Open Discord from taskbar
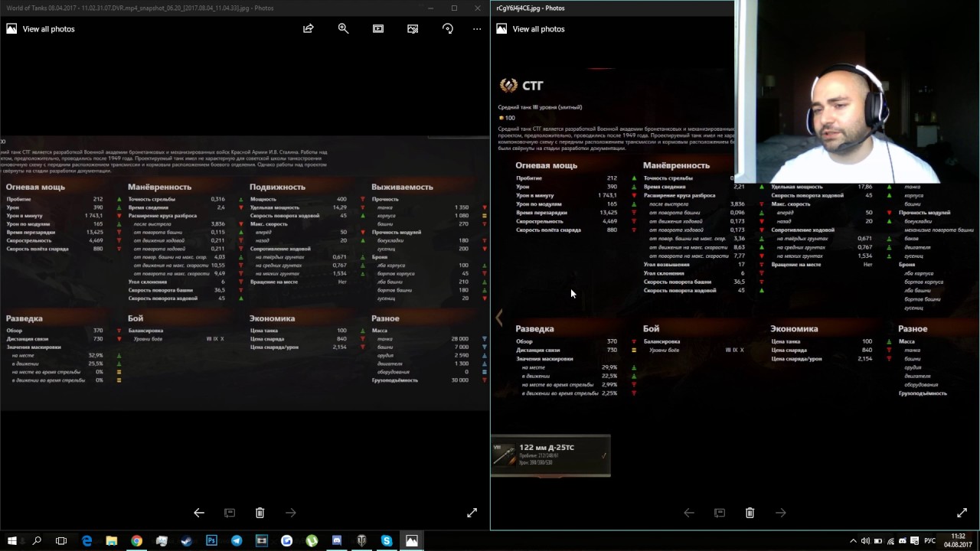Image resolution: width=980 pixels, height=551 pixels. [337, 541]
